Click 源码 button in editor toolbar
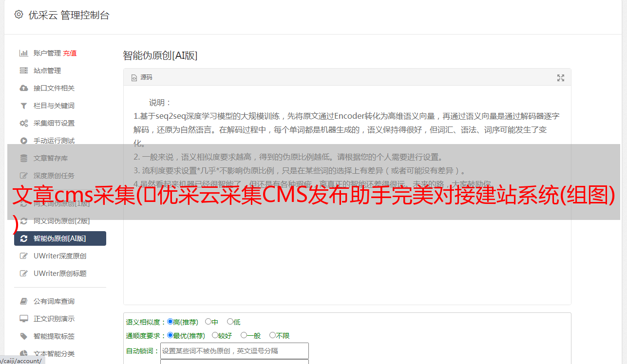 (x=142, y=77)
